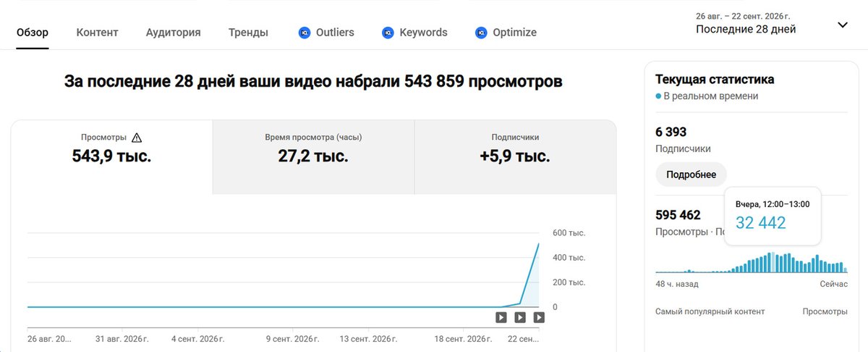Click the Текущая статистика heading
Viewport: 868px width, 352px height.
coord(715,79)
